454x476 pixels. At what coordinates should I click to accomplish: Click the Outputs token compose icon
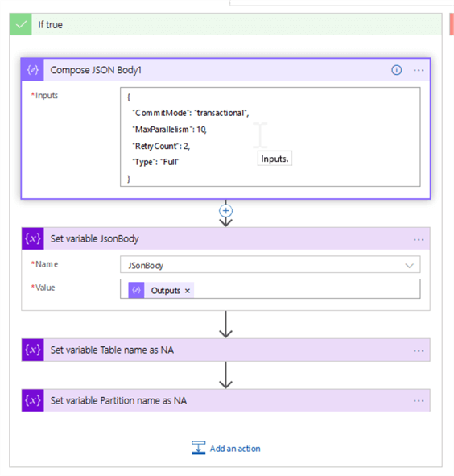pyautogui.click(x=136, y=290)
